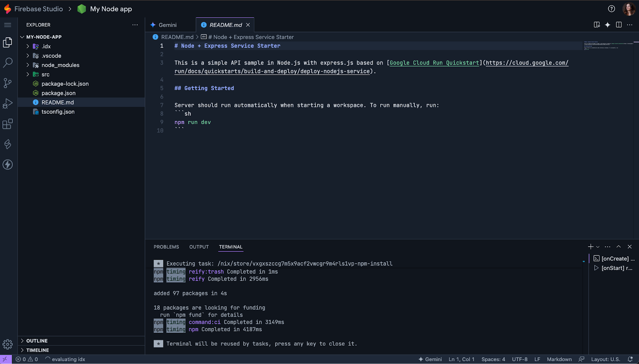
Task: Click the Firebase Studio title text
Action: pos(38,9)
